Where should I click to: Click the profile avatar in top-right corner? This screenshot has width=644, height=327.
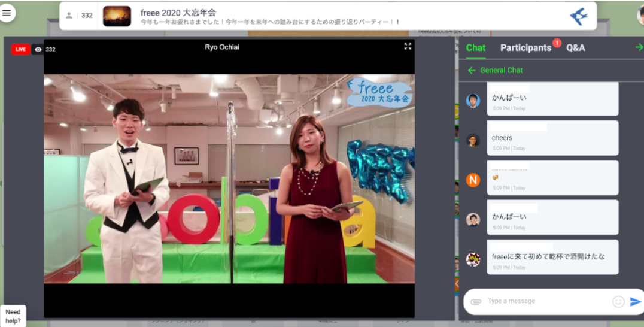(x=641, y=16)
